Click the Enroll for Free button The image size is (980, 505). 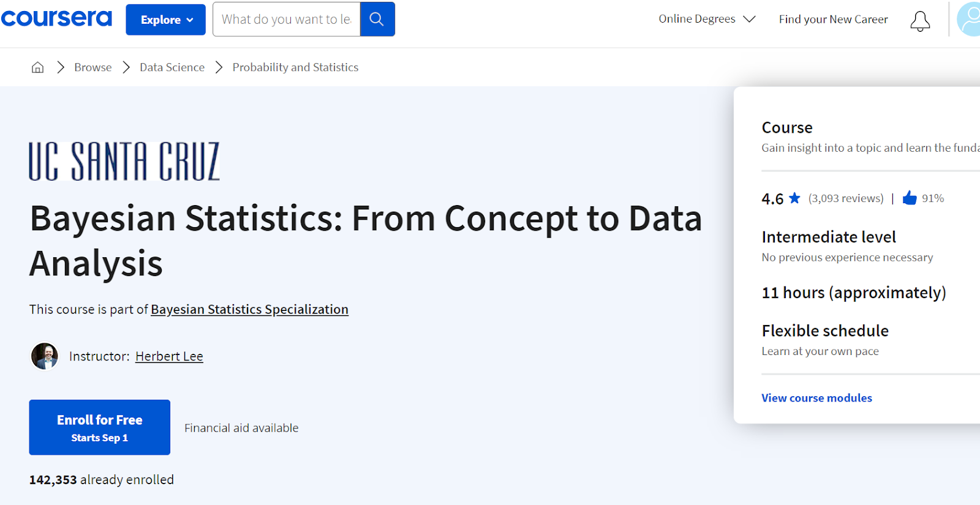(100, 427)
